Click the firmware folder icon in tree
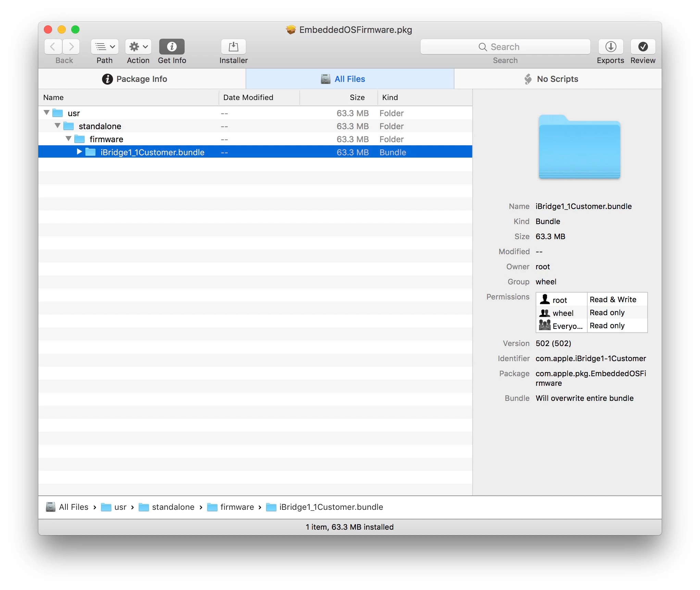Screen dimensions: 700x590 (79, 139)
